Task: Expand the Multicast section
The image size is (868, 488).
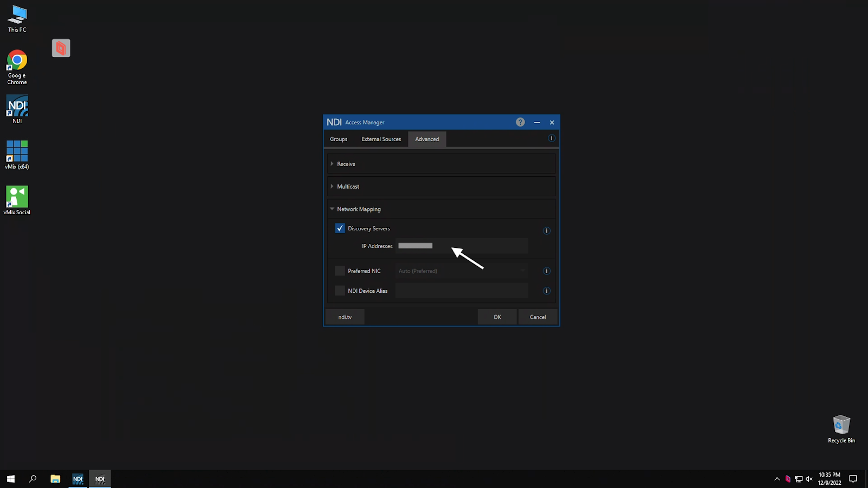Action: (x=441, y=187)
